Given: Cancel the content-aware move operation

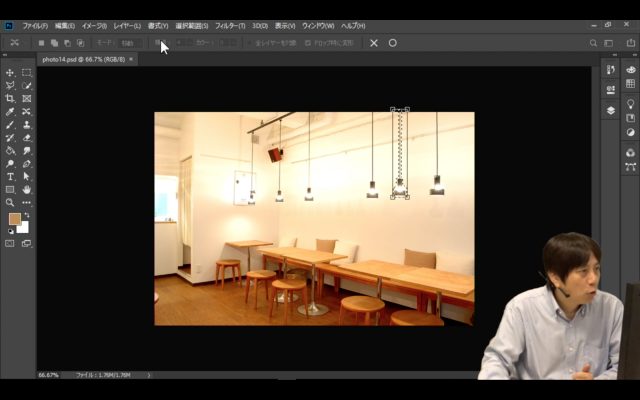Looking at the screenshot, I should click(374, 43).
